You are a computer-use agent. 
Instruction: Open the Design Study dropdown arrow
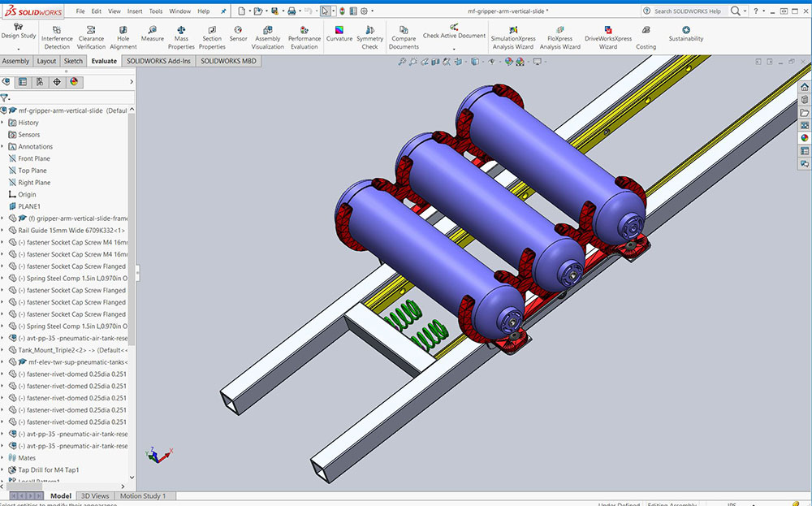click(x=18, y=50)
